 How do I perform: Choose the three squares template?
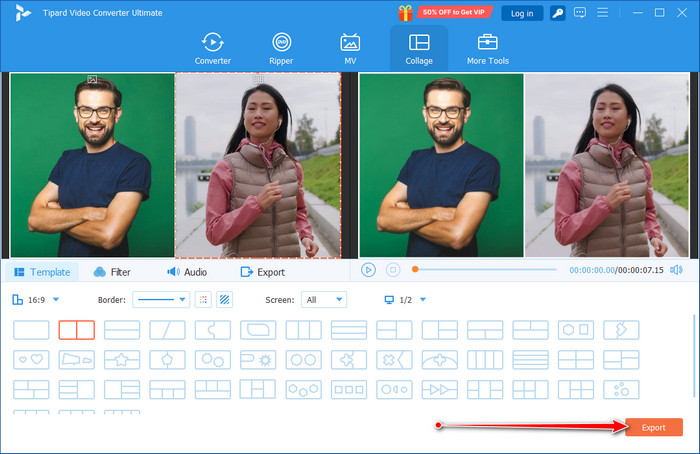pyautogui.click(x=349, y=389)
